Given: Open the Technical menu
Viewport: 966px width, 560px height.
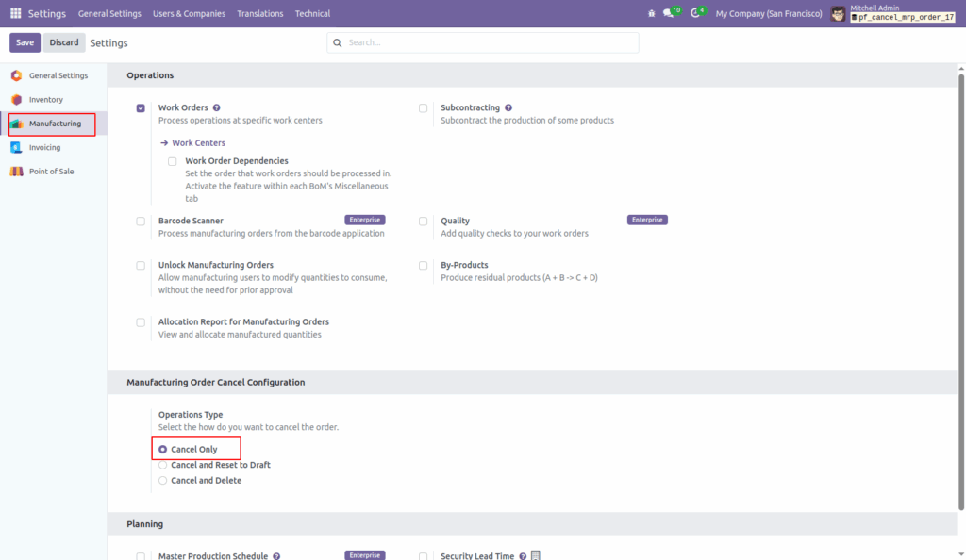Looking at the screenshot, I should pyautogui.click(x=312, y=13).
